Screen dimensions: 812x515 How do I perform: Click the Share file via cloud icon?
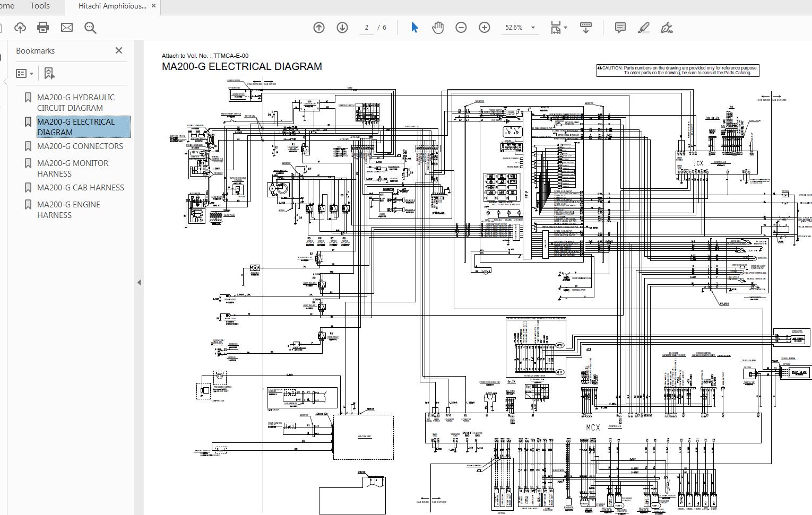pyautogui.click(x=20, y=28)
